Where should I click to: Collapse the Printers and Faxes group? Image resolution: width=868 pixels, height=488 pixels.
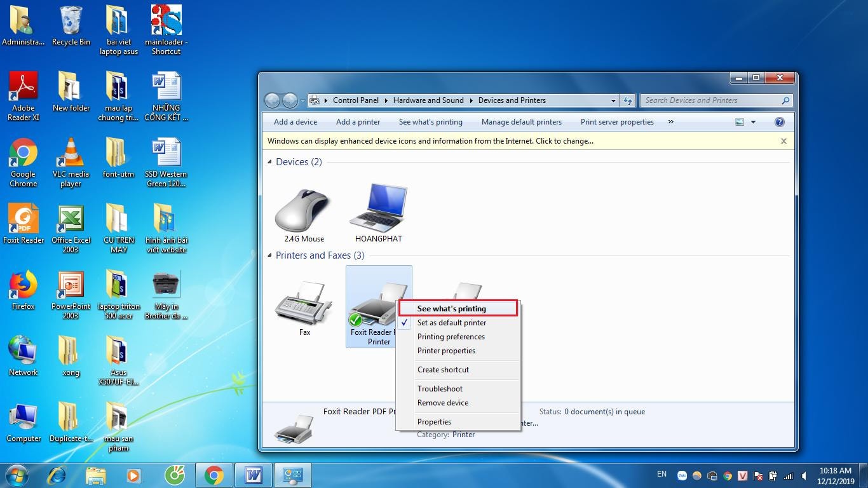(270, 255)
